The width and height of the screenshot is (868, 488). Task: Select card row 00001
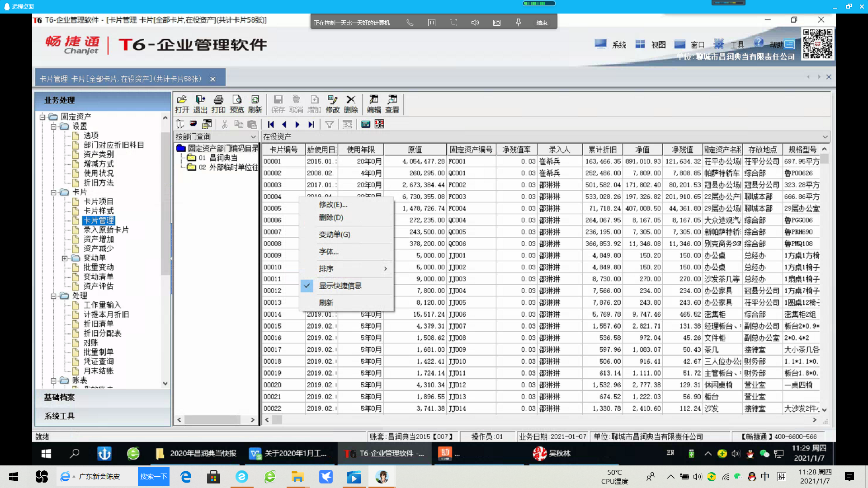coord(540,161)
